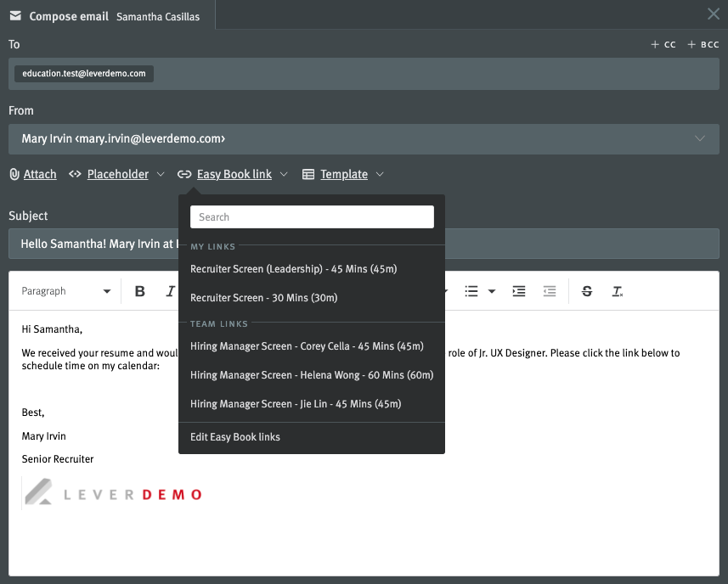Select the education.test@leverdemo.com recipient chip

[x=84, y=73]
